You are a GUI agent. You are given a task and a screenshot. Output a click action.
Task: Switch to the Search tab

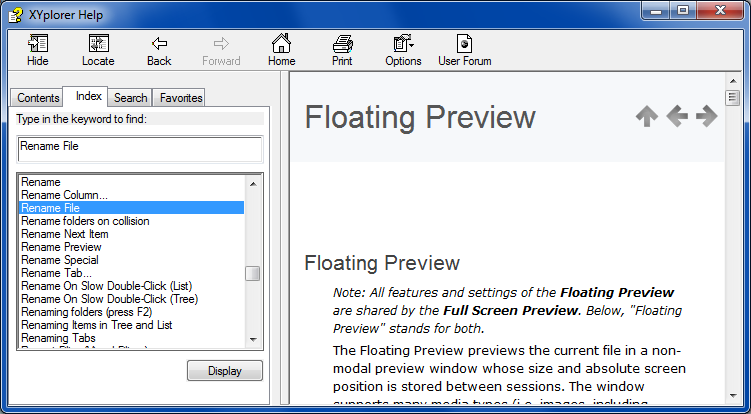pos(130,98)
